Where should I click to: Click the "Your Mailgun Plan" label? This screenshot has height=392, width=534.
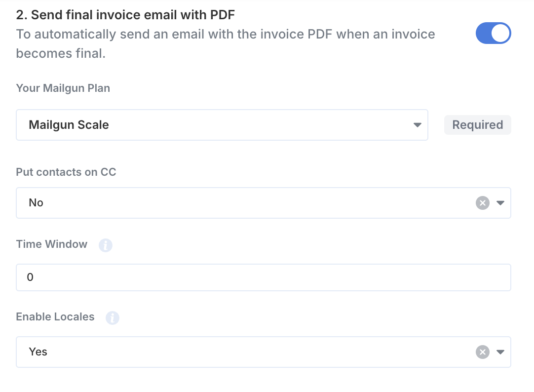point(63,88)
